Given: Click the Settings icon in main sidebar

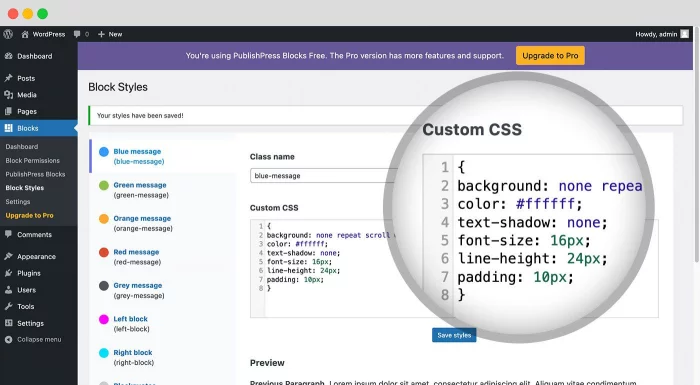Looking at the screenshot, I should point(8,323).
